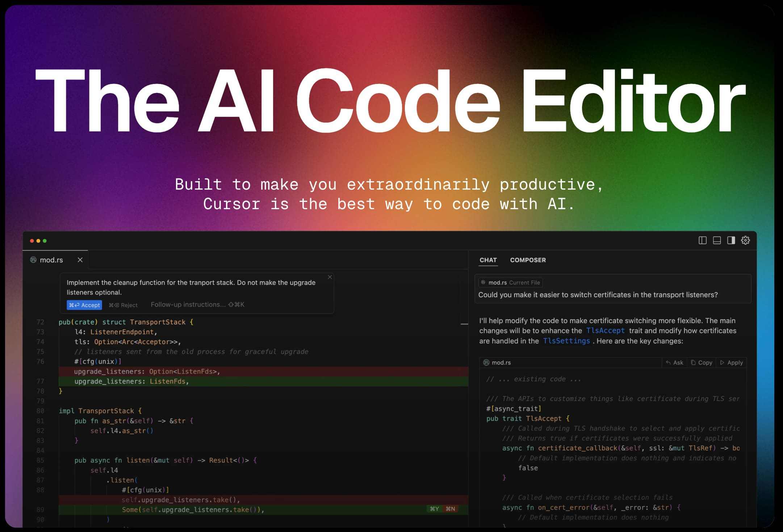Dismiss the inline prompt with the X icon
The image size is (783, 532).
point(330,277)
